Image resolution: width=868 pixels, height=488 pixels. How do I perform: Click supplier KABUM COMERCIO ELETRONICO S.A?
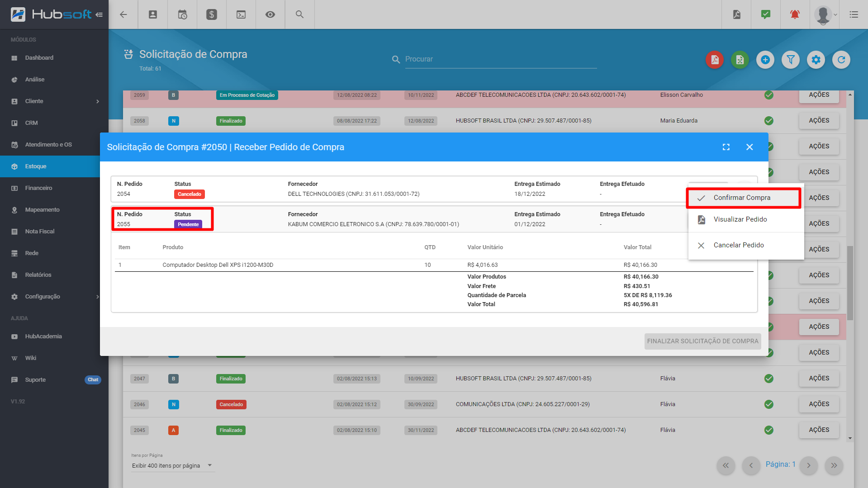pos(374,224)
